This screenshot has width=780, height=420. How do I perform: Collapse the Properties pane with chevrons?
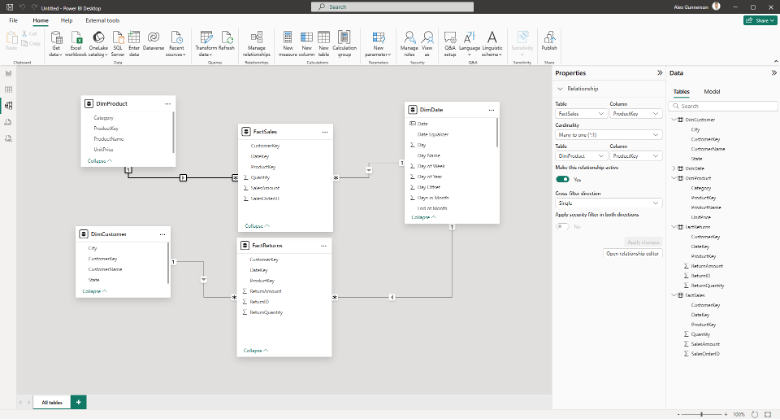660,73
